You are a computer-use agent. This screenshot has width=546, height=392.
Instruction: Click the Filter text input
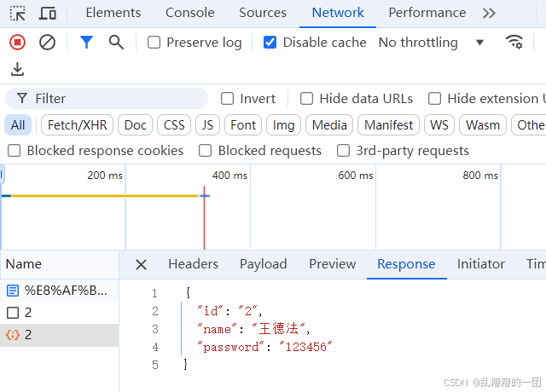(x=107, y=99)
